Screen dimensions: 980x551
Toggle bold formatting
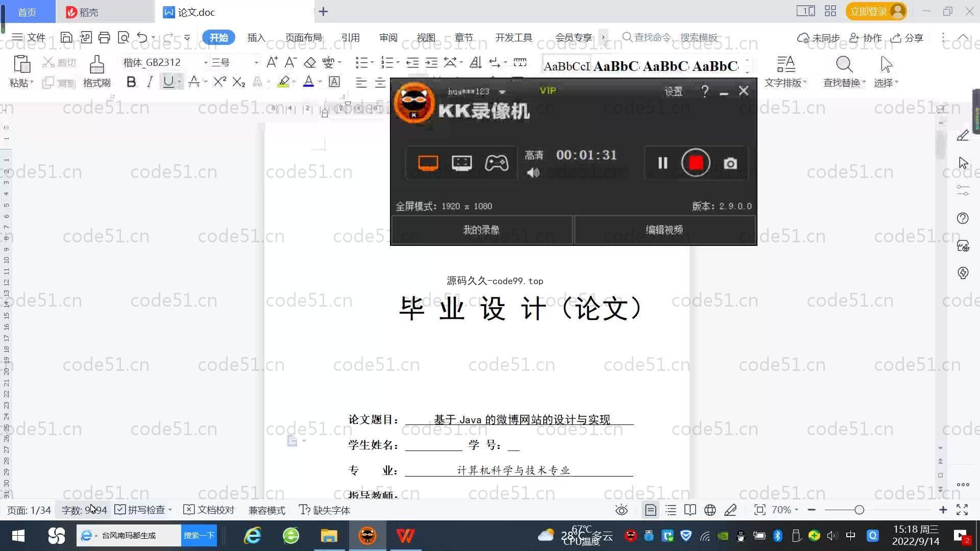[x=131, y=82]
